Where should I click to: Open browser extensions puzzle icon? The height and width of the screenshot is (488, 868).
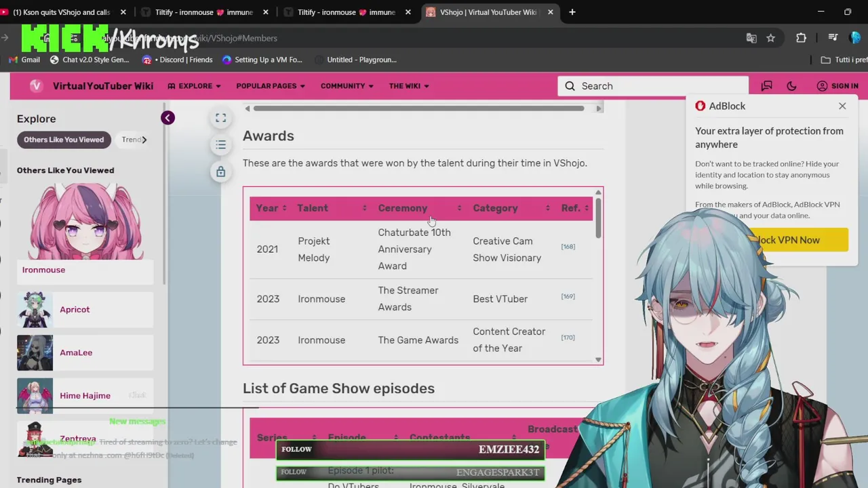(801, 38)
